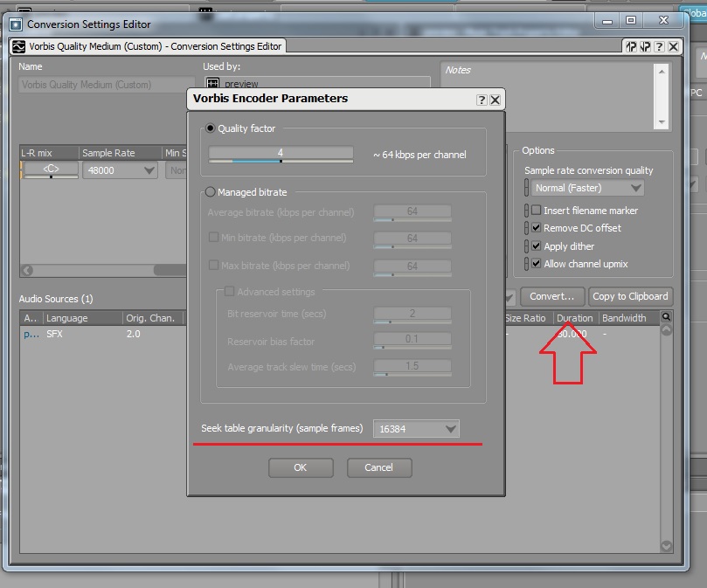Click help icon in editor tab bar
This screenshot has height=588, width=707.
pyautogui.click(x=659, y=46)
